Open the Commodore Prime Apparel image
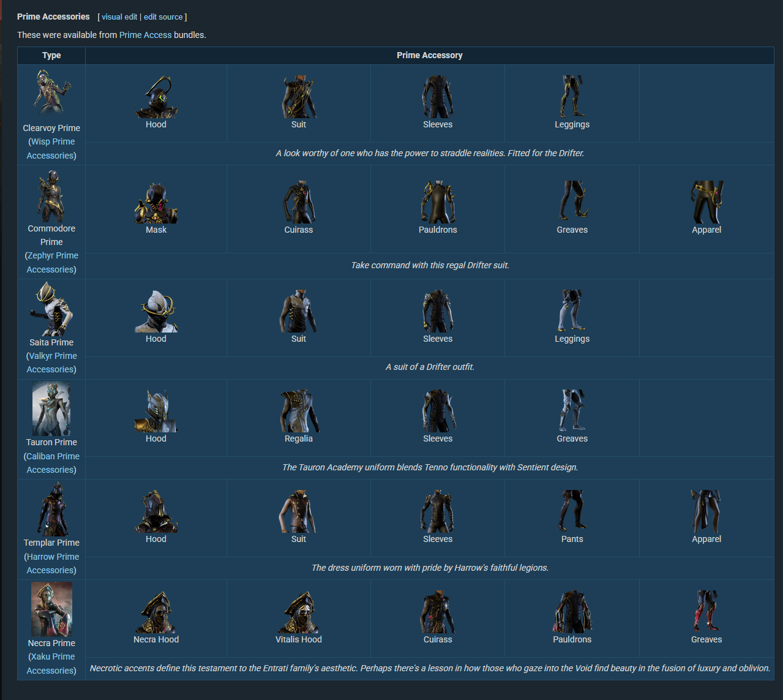The image size is (783, 700). tap(706, 202)
